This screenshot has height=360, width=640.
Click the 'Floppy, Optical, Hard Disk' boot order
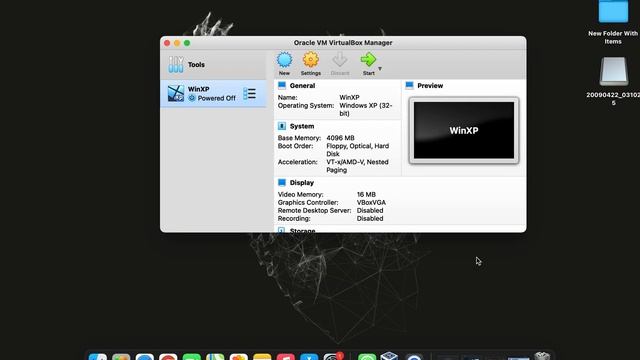click(358, 150)
